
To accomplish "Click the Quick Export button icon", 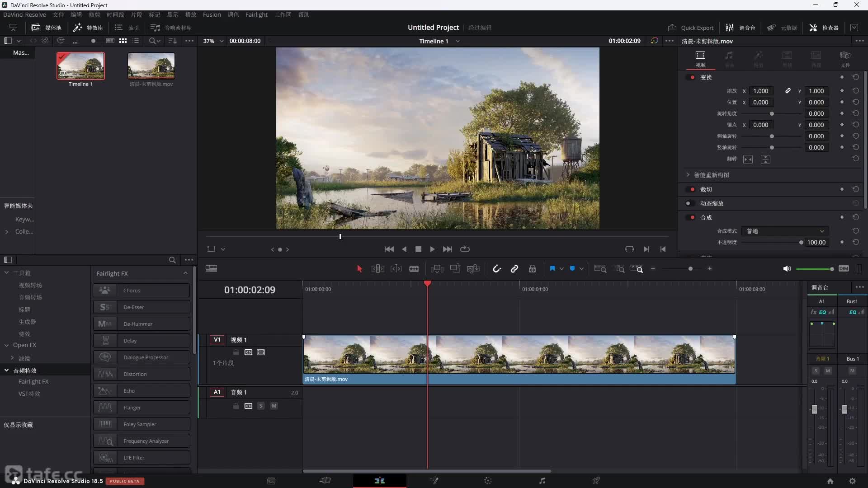I will pos(672,28).
